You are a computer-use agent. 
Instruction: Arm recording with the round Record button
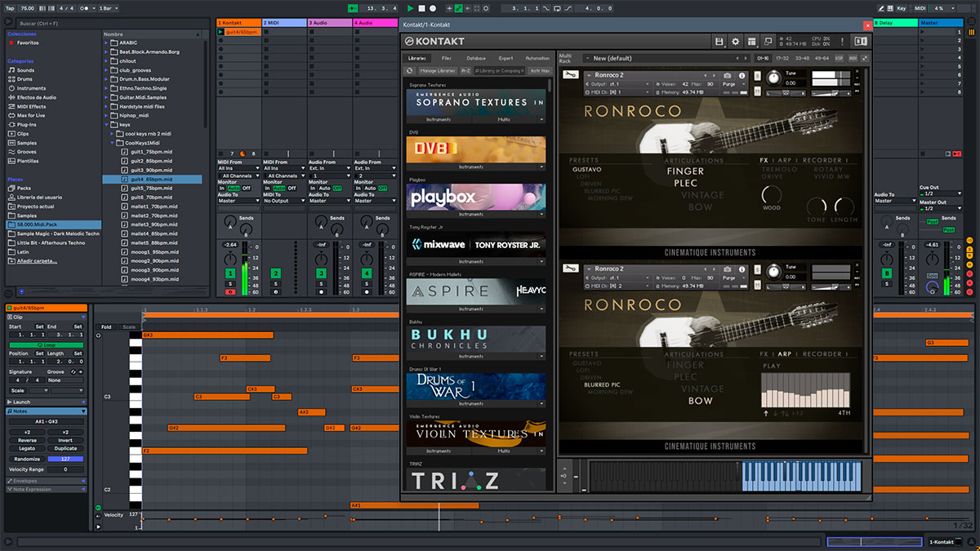coord(433,8)
